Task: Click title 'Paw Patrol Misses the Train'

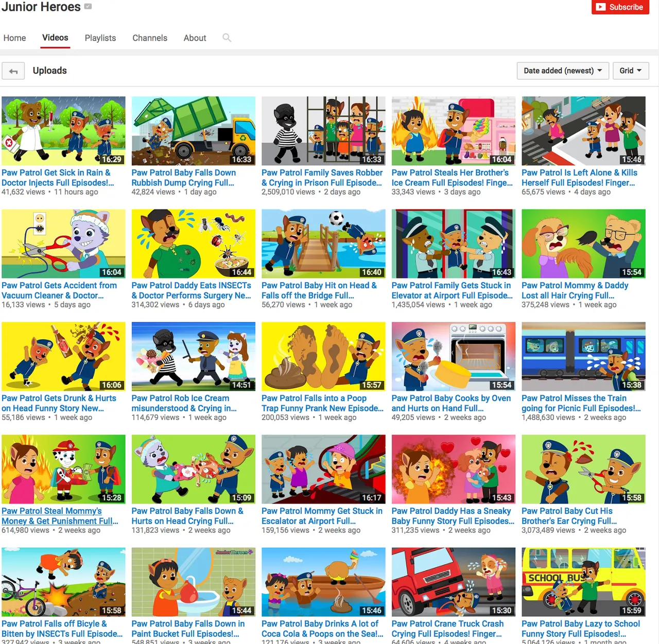Action: [x=581, y=403]
